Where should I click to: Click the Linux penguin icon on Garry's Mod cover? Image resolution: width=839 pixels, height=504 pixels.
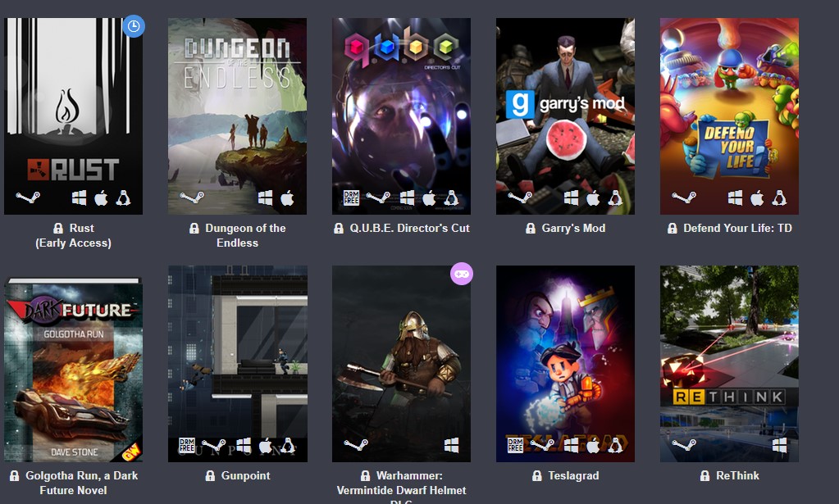coord(615,198)
